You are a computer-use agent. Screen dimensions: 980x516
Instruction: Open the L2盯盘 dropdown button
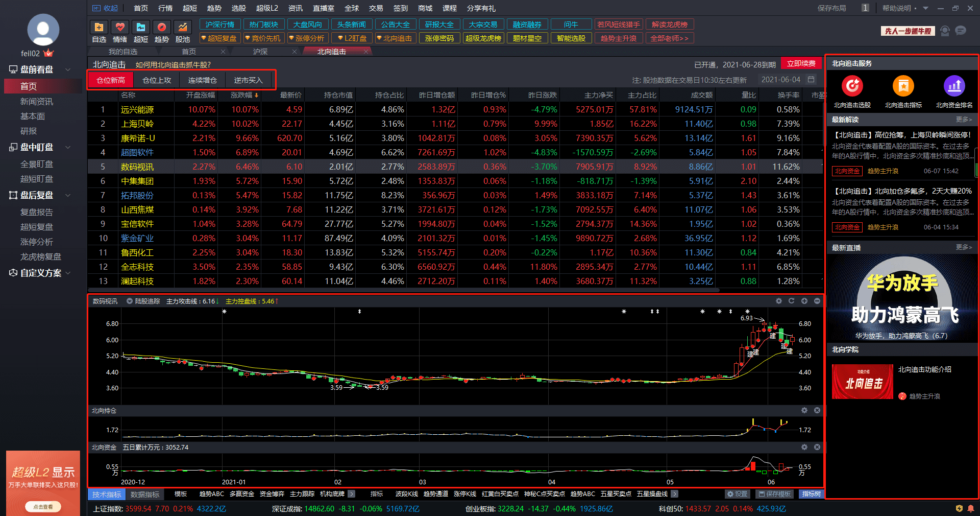click(352, 38)
